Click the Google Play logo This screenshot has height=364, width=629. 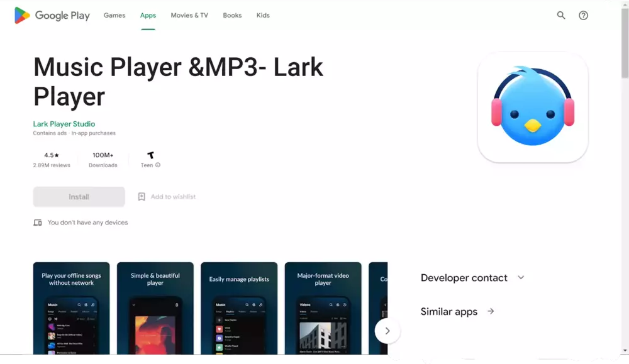click(52, 15)
